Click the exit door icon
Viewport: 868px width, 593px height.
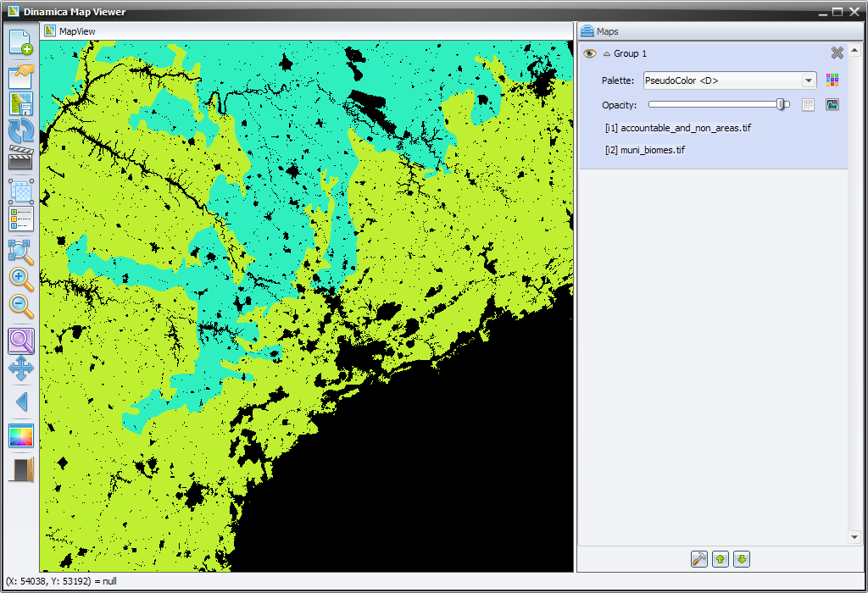[20, 469]
